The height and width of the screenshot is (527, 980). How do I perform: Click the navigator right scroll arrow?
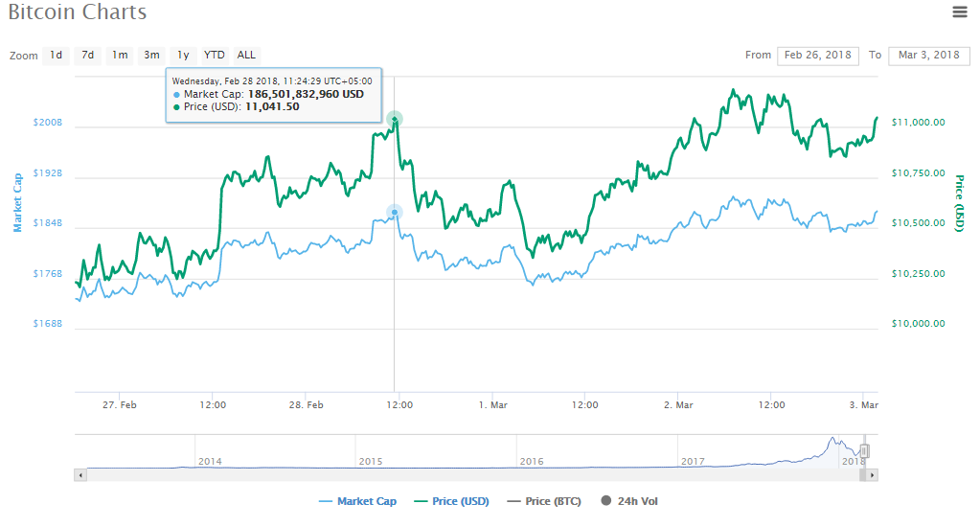873,474
